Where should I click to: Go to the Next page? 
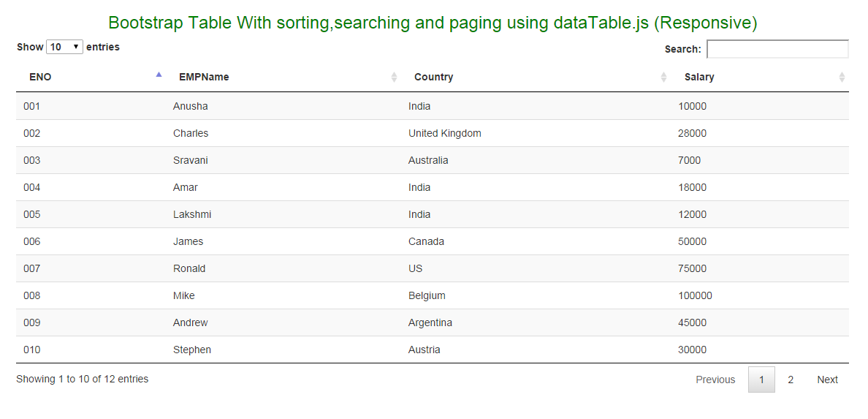pos(827,380)
